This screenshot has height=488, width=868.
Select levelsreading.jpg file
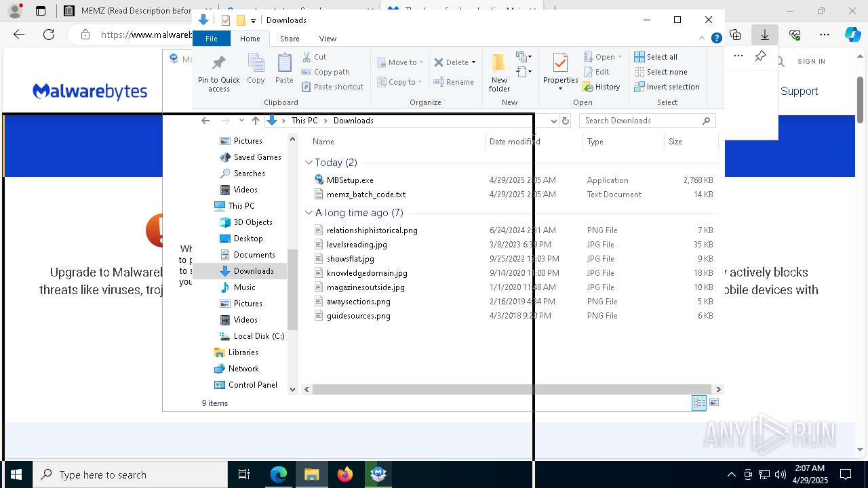(x=357, y=245)
